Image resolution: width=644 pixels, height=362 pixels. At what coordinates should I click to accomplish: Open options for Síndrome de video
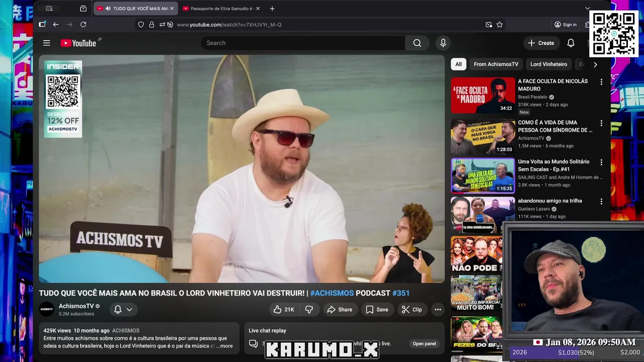(601, 123)
